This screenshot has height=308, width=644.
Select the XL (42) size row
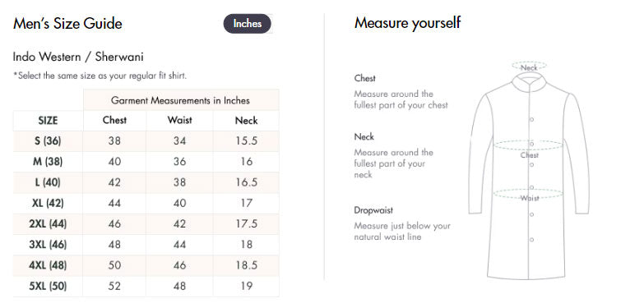click(146, 204)
